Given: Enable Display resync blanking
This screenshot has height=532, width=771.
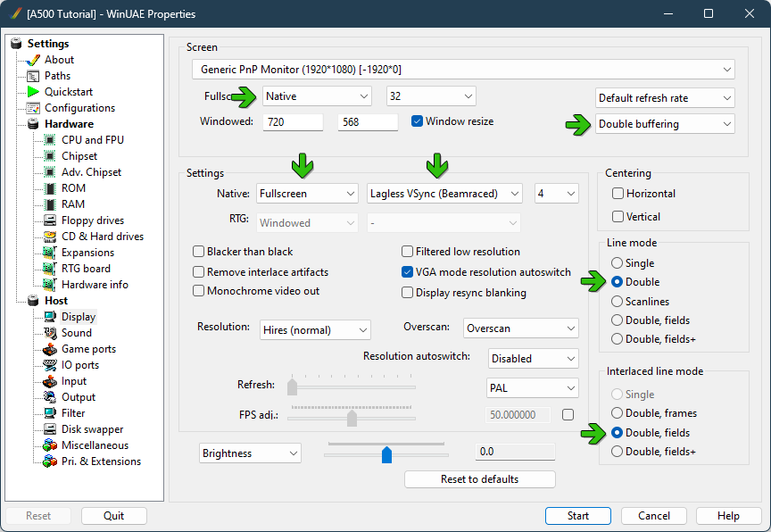Looking at the screenshot, I should click(x=407, y=293).
